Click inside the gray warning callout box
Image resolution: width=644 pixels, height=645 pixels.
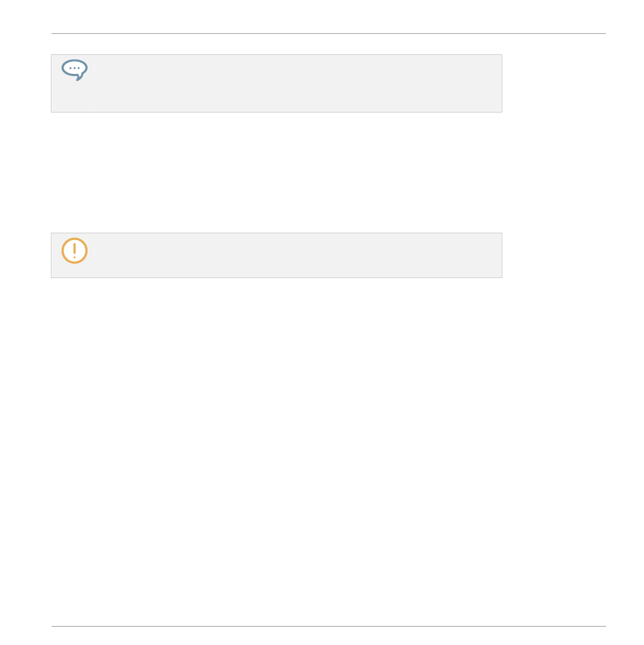(x=277, y=255)
